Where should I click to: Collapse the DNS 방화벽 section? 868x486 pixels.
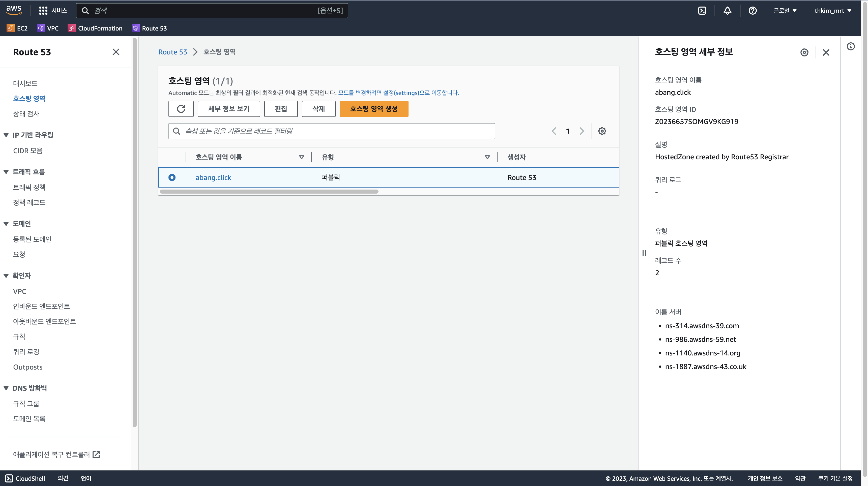pos(6,388)
